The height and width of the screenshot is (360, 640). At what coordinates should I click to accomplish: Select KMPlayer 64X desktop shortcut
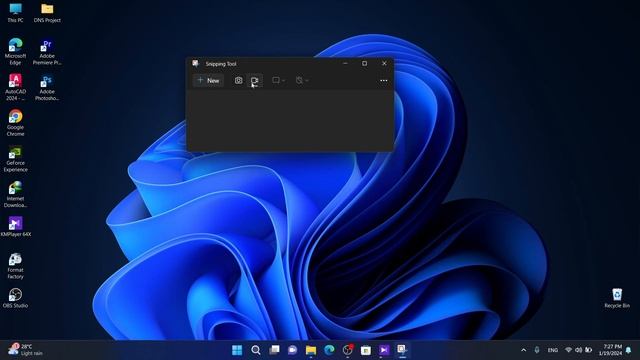click(16, 227)
